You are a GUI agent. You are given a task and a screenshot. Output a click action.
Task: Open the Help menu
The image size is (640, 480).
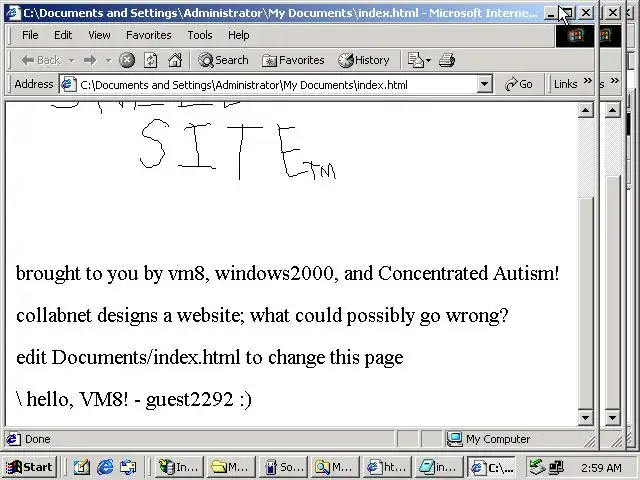(x=238, y=35)
